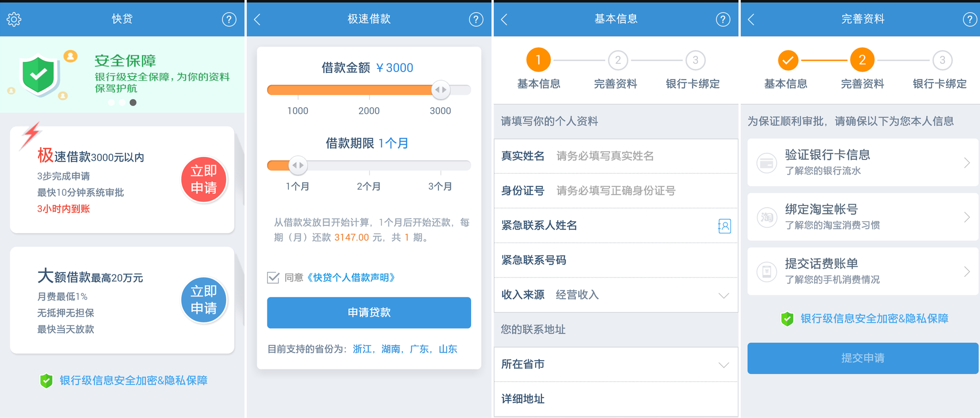Open contacts picker for 紧急联系人姓名
The width and height of the screenshot is (980, 418).
coord(724,226)
